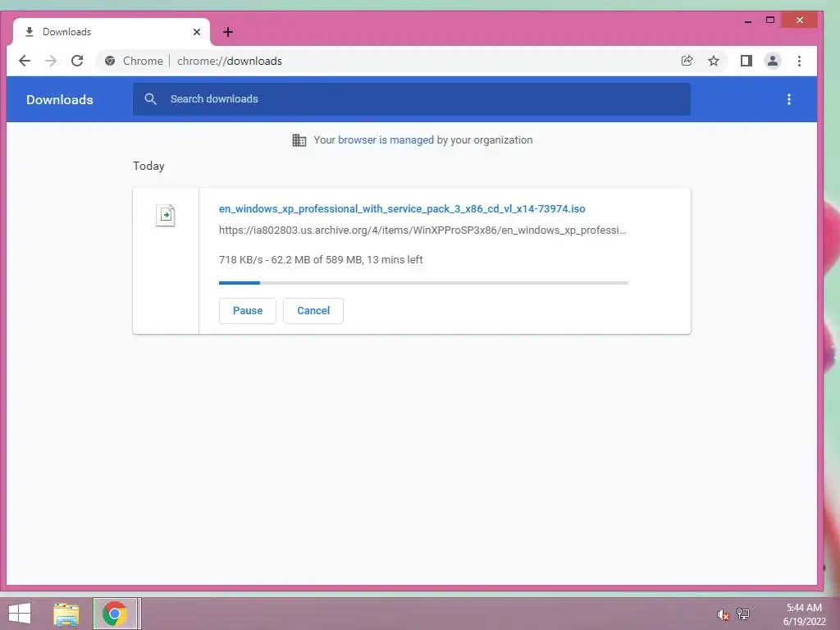Open a new tab with plus button

[x=228, y=32]
